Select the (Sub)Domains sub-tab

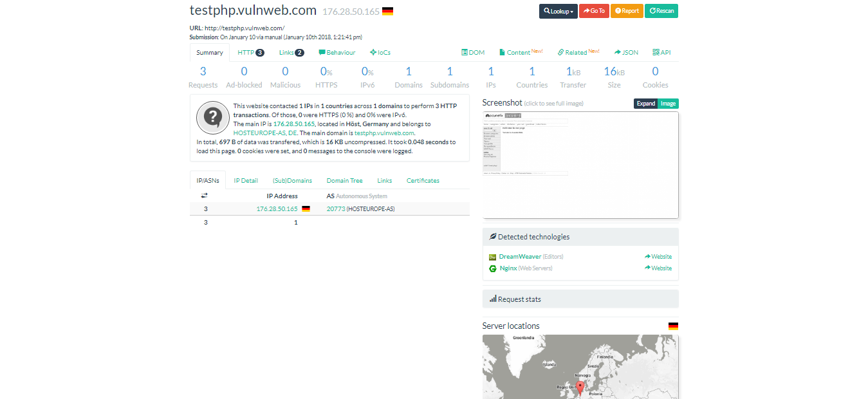(x=292, y=181)
